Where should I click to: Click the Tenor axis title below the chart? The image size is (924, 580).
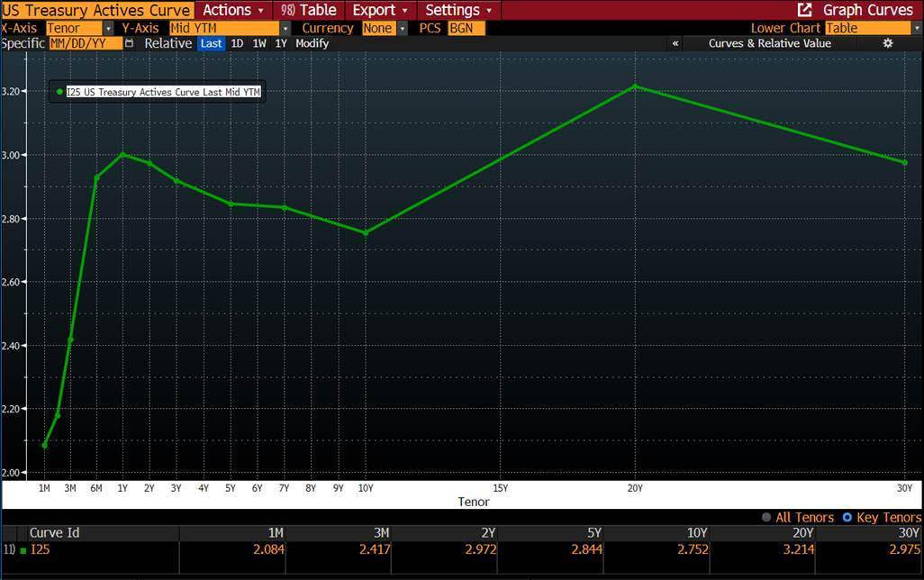[474, 502]
